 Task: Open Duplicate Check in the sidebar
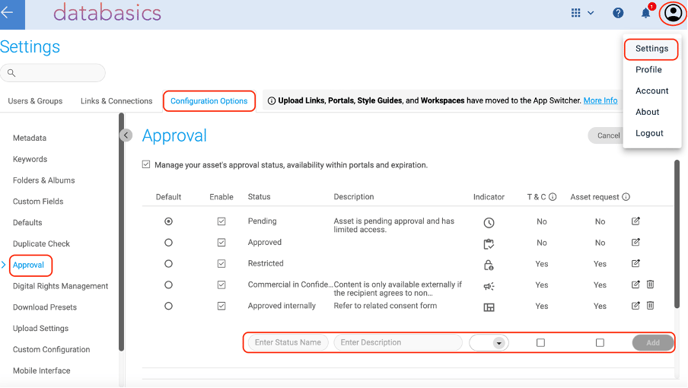[x=41, y=244]
